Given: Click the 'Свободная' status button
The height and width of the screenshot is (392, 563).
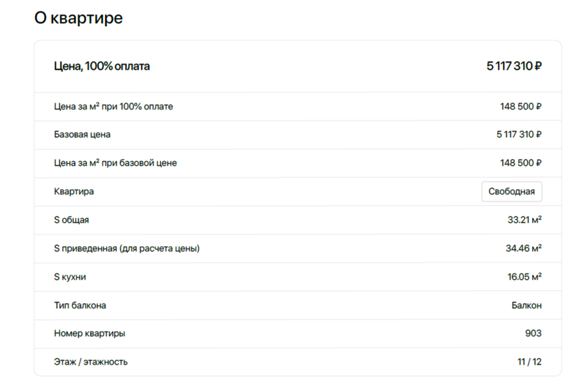Looking at the screenshot, I should [x=511, y=191].
